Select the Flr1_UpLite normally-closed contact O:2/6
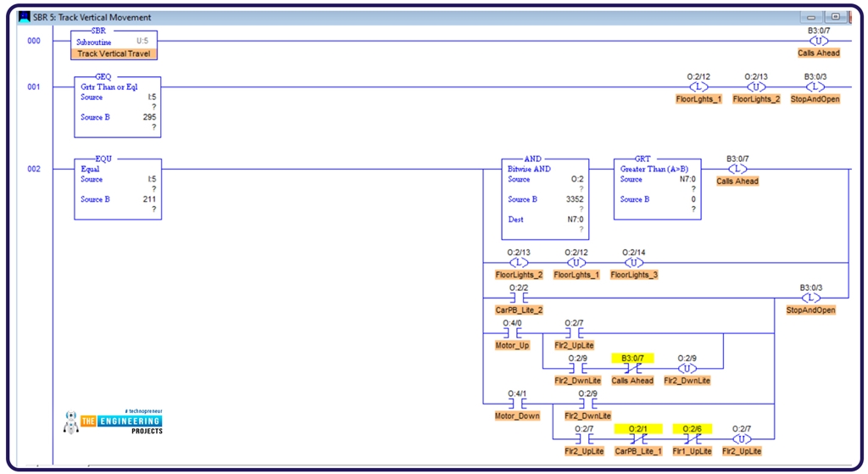868x474 pixels. [x=692, y=440]
